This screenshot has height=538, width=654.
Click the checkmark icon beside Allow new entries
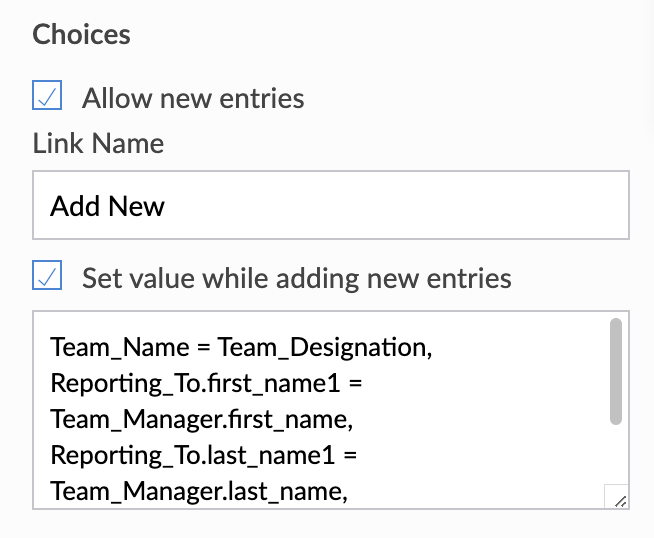(x=47, y=97)
